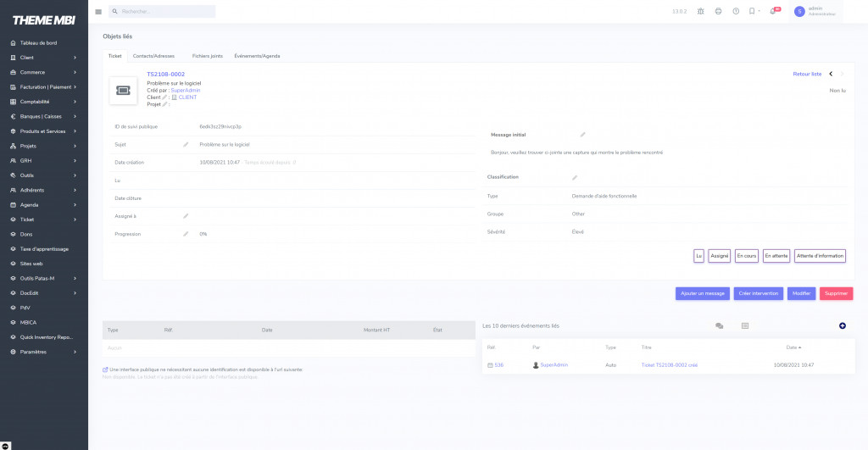Click Créer intervention button
Viewport: 868px width, 450px height.
pyautogui.click(x=759, y=293)
